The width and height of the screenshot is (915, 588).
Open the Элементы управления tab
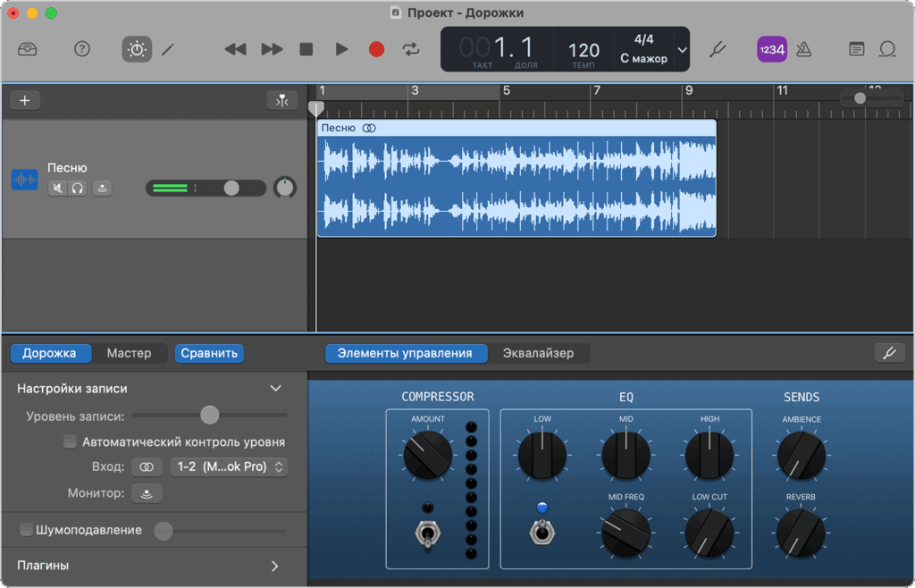coord(406,354)
